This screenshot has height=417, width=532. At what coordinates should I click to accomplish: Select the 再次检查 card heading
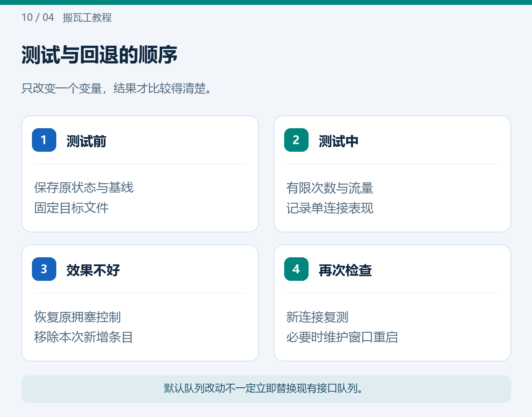click(345, 270)
